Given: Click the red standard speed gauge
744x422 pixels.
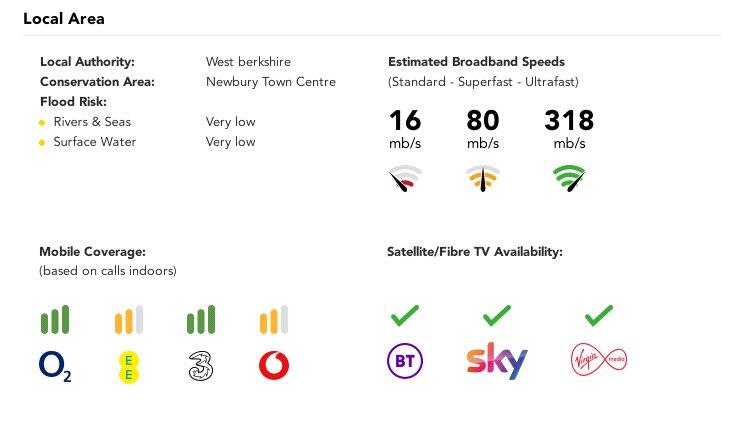Looking at the screenshot, I should (405, 178).
